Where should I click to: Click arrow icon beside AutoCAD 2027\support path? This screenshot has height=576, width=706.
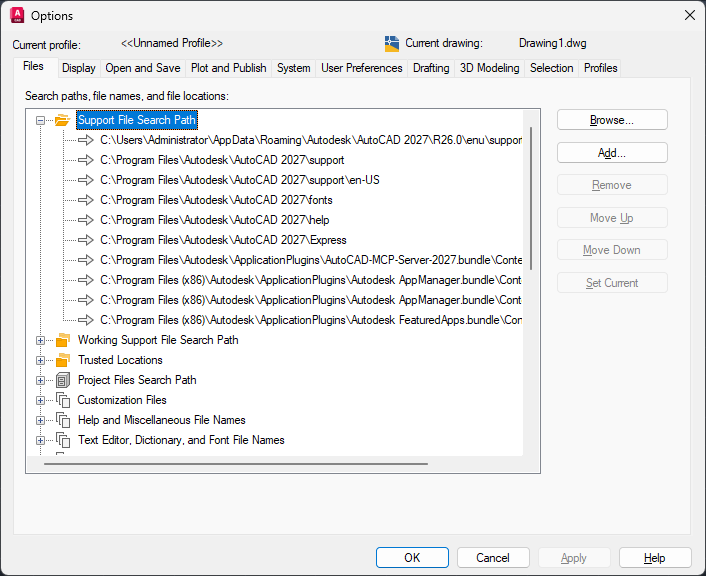pos(86,160)
